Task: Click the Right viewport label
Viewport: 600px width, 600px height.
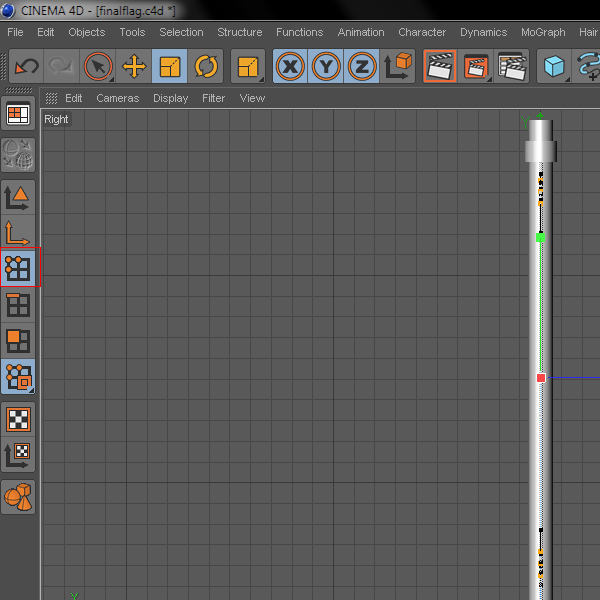Action: (x=56, y=119)
